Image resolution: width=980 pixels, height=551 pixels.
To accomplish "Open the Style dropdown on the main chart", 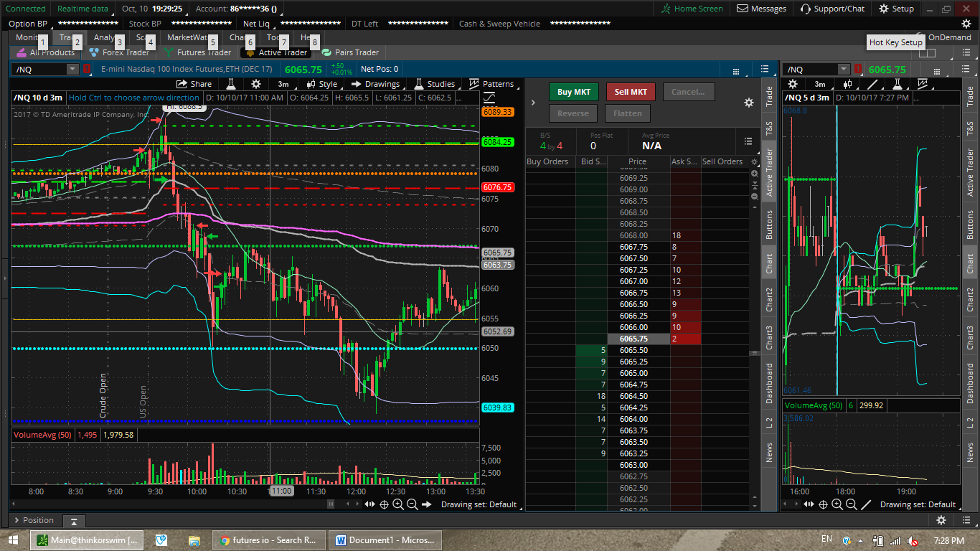I will click(322, 84).
